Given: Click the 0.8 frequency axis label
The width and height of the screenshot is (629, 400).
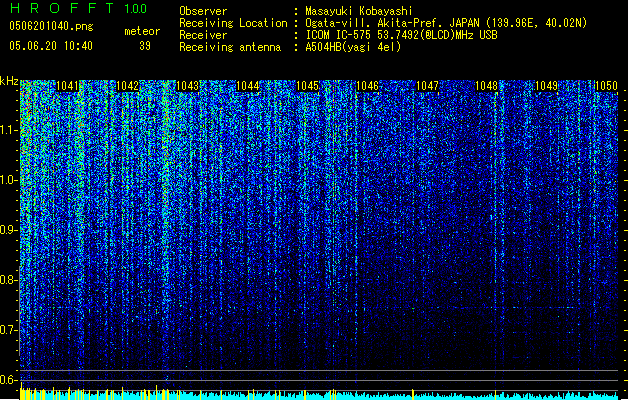Looking at the screenshot, I should click(x=8, y=280).
